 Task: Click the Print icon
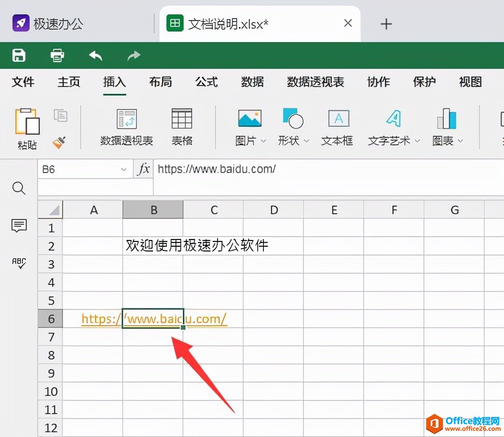pos(57,55)
